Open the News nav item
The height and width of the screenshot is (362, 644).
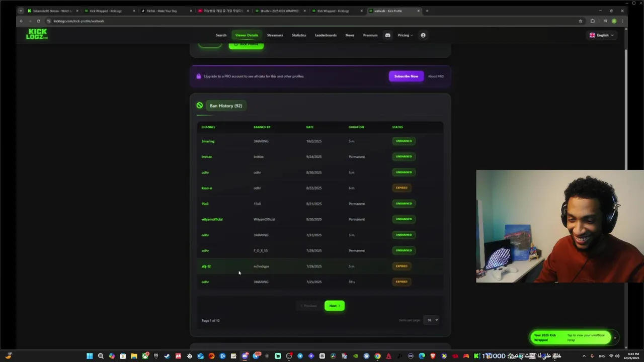350,35
